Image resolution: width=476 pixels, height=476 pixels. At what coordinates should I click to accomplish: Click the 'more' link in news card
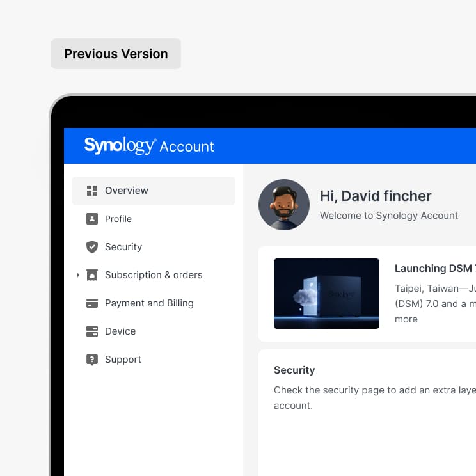tap(406, 319)
